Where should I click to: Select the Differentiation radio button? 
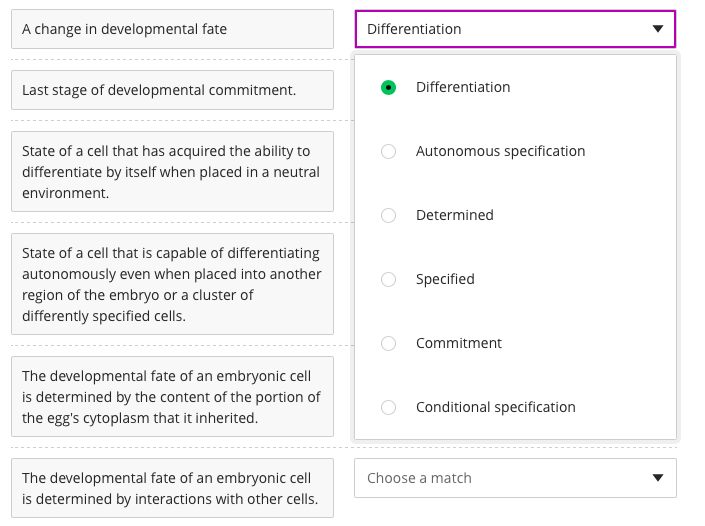[x=389, y=88]
